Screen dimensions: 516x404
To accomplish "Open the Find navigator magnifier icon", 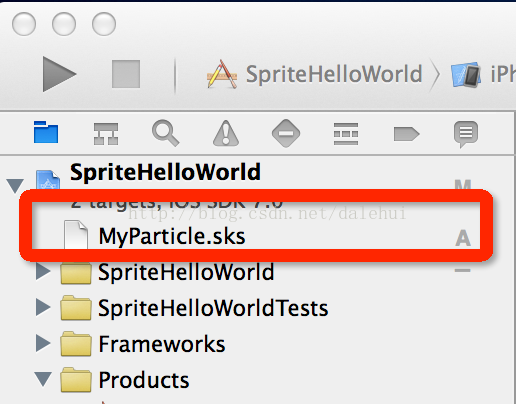I will tap(166, 133).
